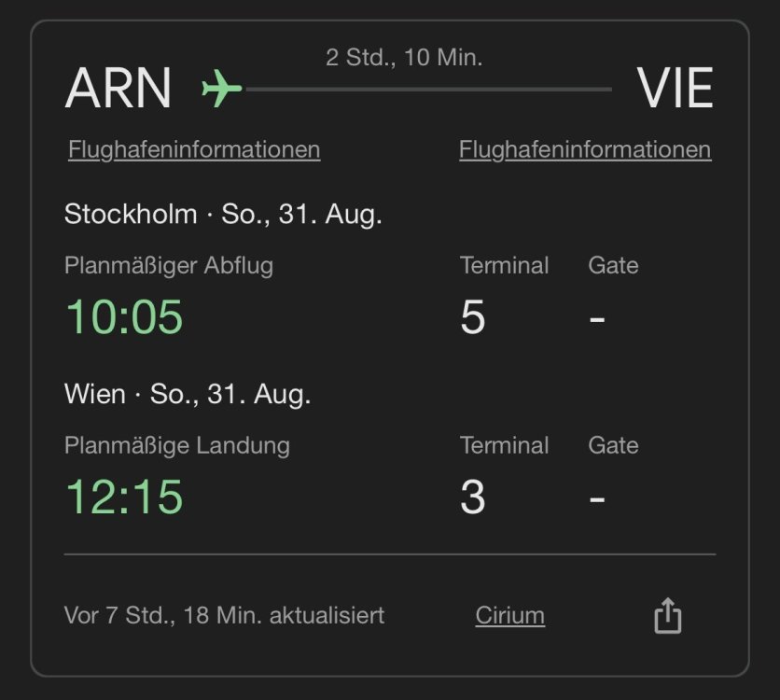Image resolution: width=780 pixels, height=700 pixels.
Task: Click the 10:05 departure time
Action: 124,317
